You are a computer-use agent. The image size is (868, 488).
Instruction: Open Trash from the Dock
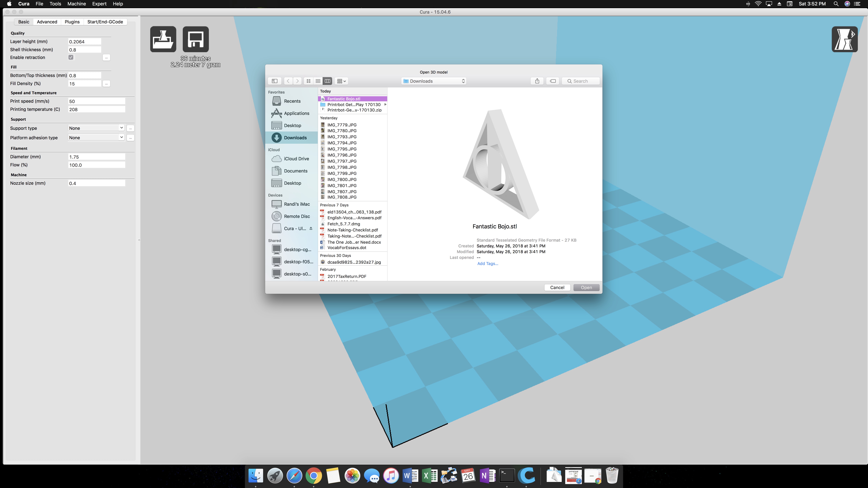(612, 476)
